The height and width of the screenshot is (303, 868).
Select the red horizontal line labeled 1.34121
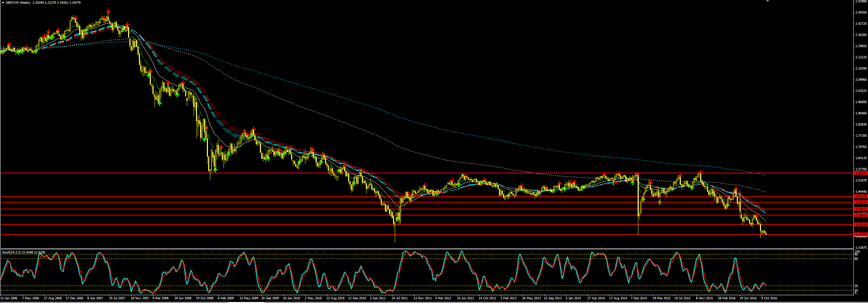427,209
